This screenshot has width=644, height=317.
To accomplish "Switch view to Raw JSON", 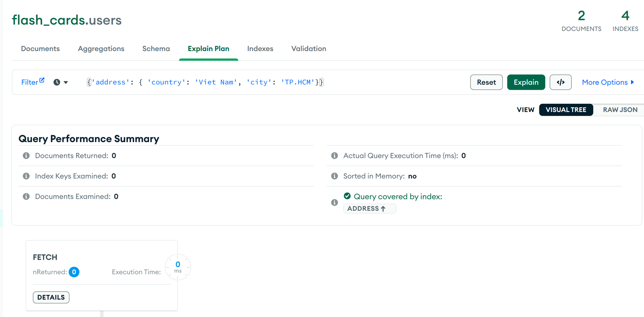I will coord(620,110).
